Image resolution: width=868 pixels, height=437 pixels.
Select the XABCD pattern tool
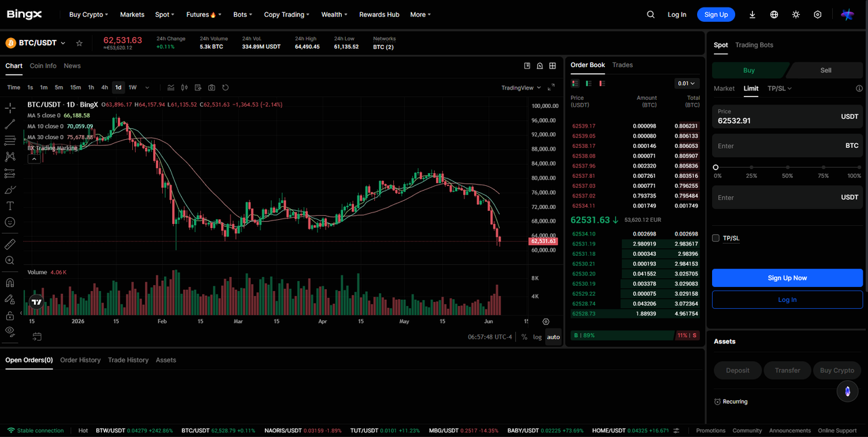coord(10,157)
